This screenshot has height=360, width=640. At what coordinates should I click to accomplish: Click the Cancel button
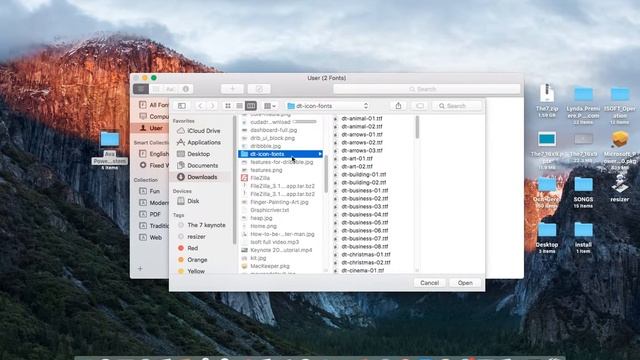[x=429, y=282]
